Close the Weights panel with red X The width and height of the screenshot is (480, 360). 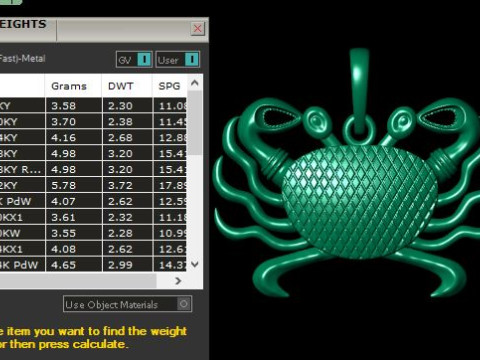(197, 29)
